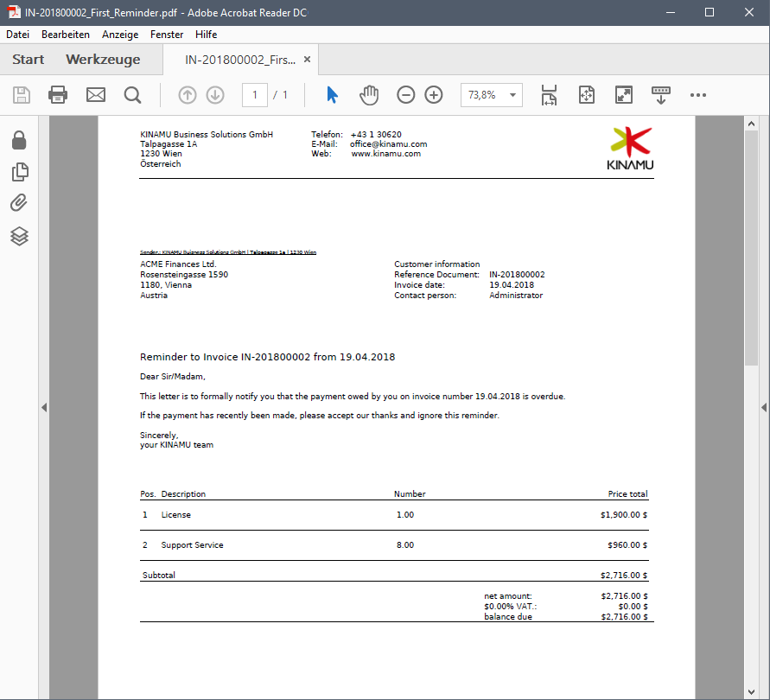Viewport: 770px width, 700px height.
Task: Click the 'Reminder to Invoice' heading
Action: tap(268, 357)
